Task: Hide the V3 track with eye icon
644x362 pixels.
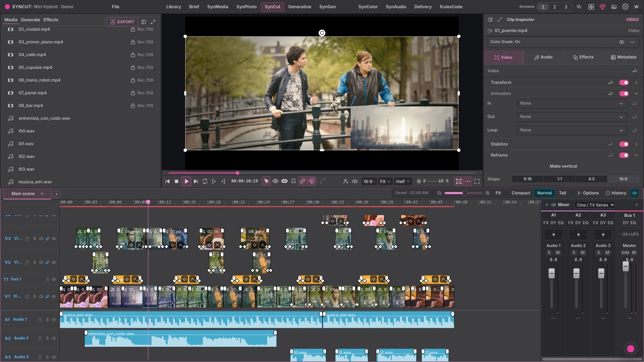Action: (54, 239)
